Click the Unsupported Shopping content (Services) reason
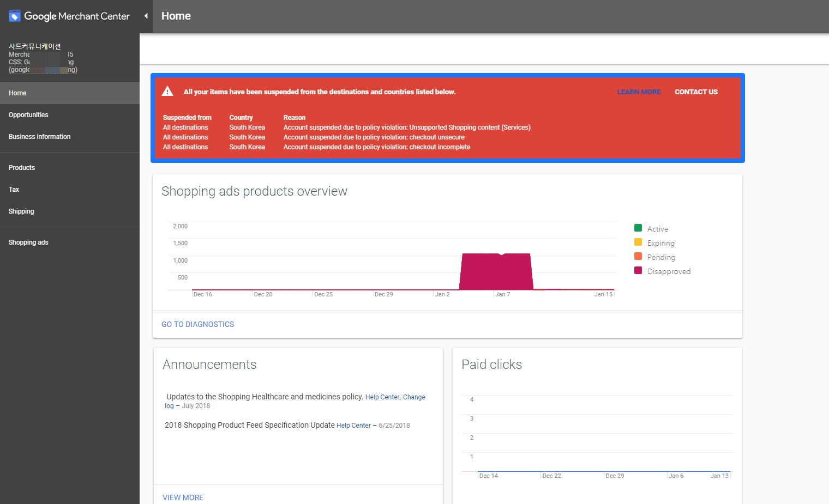829x504 pixels. pos(407,127)
